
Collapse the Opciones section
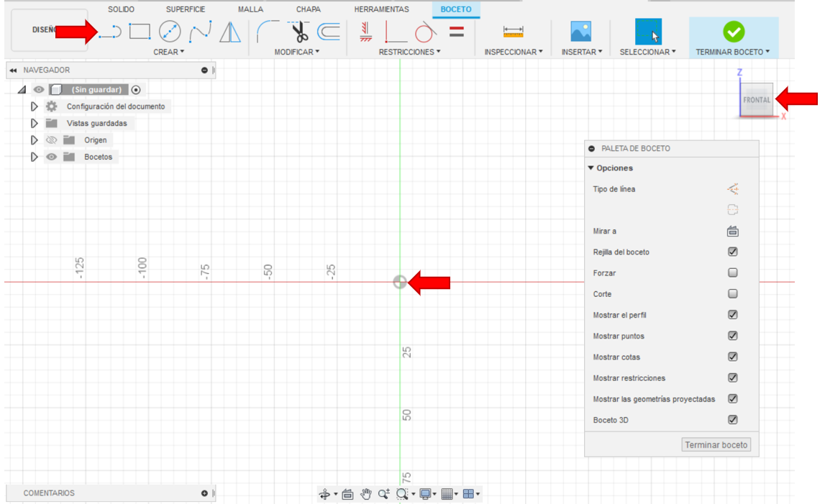(x=591, y=168)
